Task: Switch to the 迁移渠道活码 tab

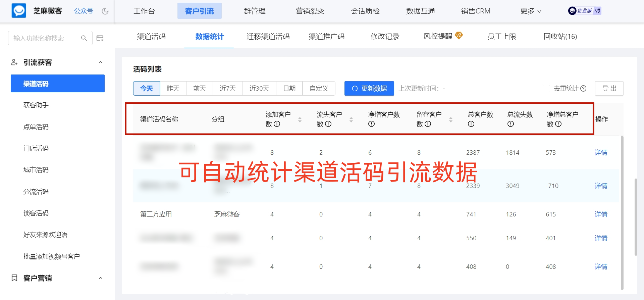Action: pyautogui.click(x=268, y=36)
